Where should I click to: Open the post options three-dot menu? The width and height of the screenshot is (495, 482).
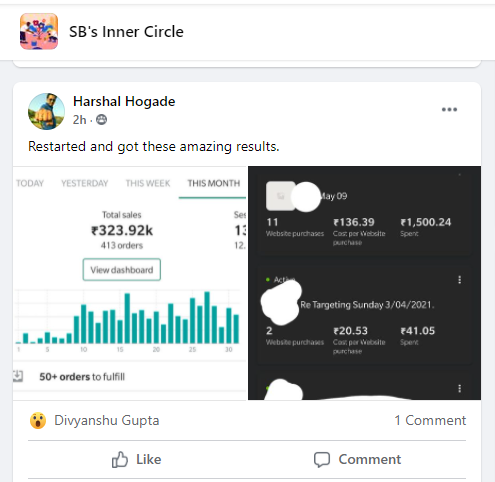449,109
